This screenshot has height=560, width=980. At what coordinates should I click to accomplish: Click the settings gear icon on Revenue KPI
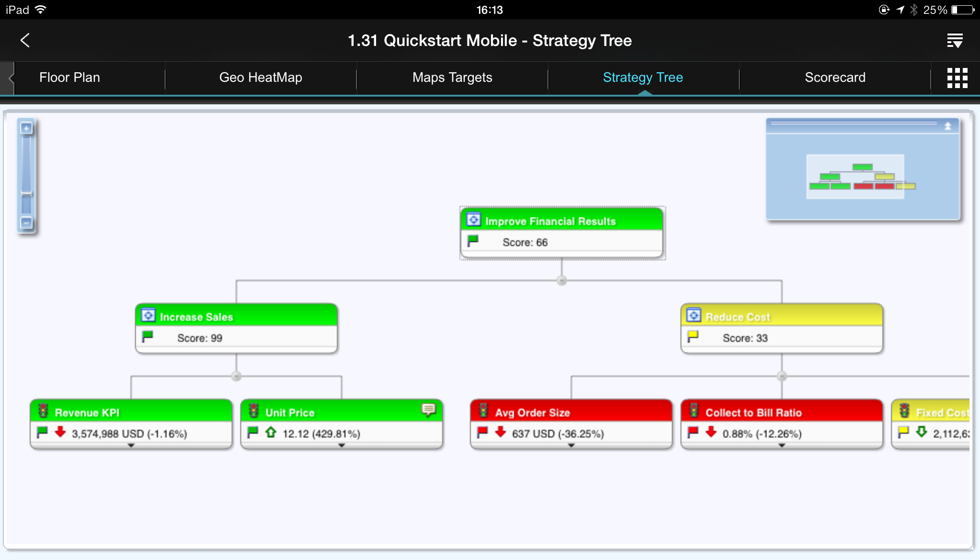coord(43,412)
